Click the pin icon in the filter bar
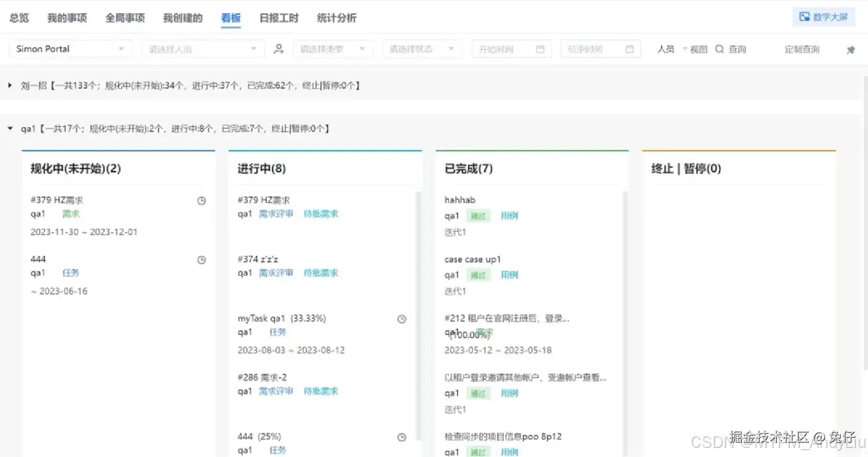Screen dimensions: 868x457 [850, 49]
